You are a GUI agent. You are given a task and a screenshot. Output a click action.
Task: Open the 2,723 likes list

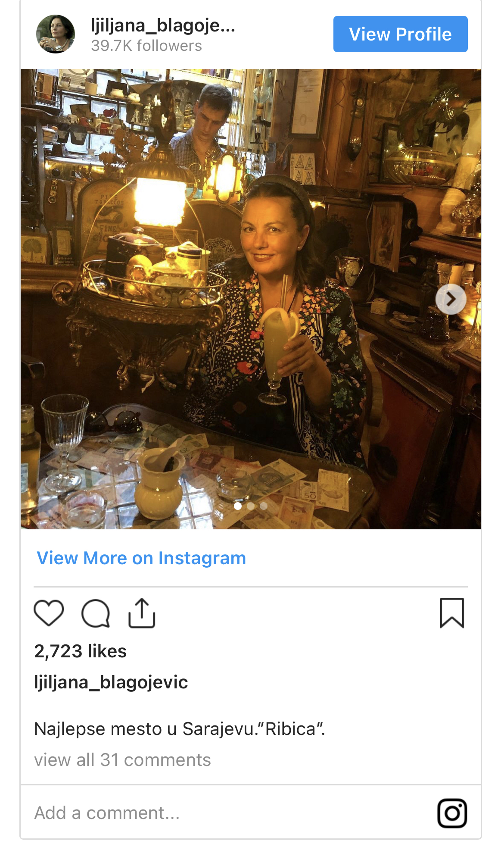tap(81, 651)
